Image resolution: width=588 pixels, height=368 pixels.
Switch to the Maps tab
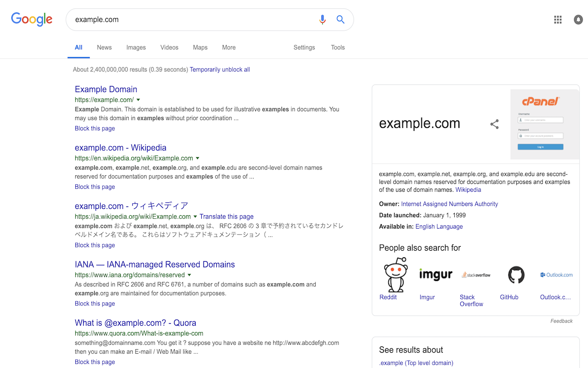pyautogui.click(x=200, y=47)
